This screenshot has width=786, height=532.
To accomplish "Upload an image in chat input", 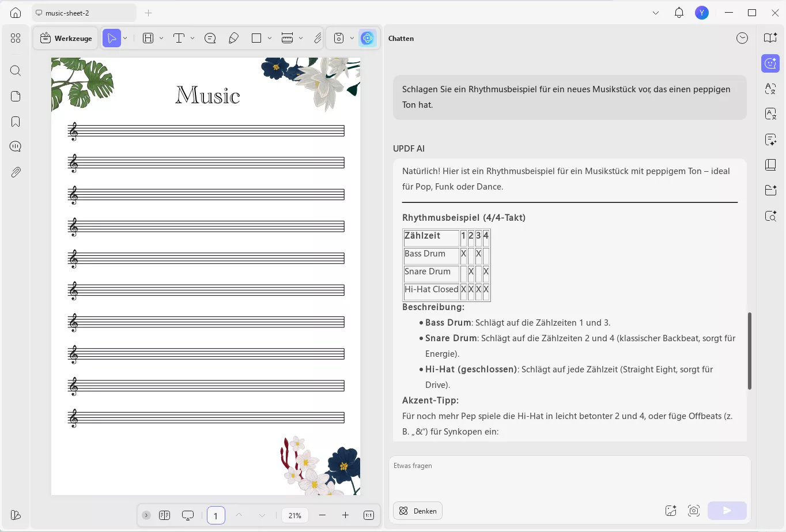I will [x=671, y=511].
